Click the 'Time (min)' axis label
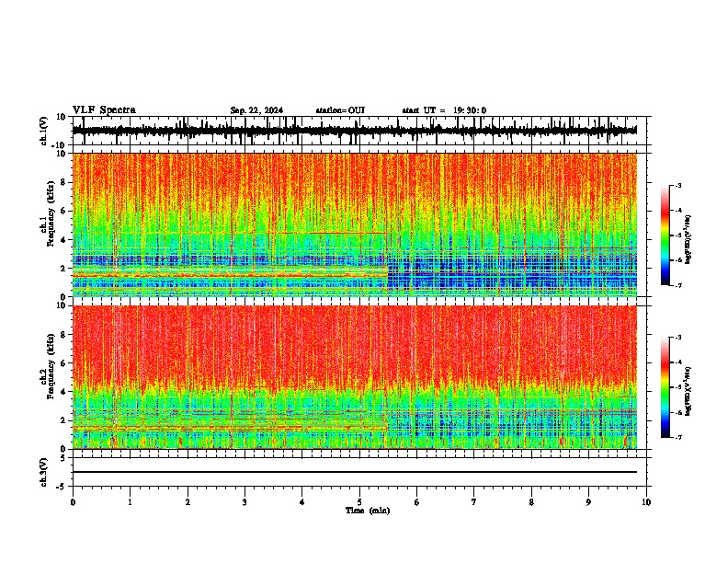 point(368,511)
